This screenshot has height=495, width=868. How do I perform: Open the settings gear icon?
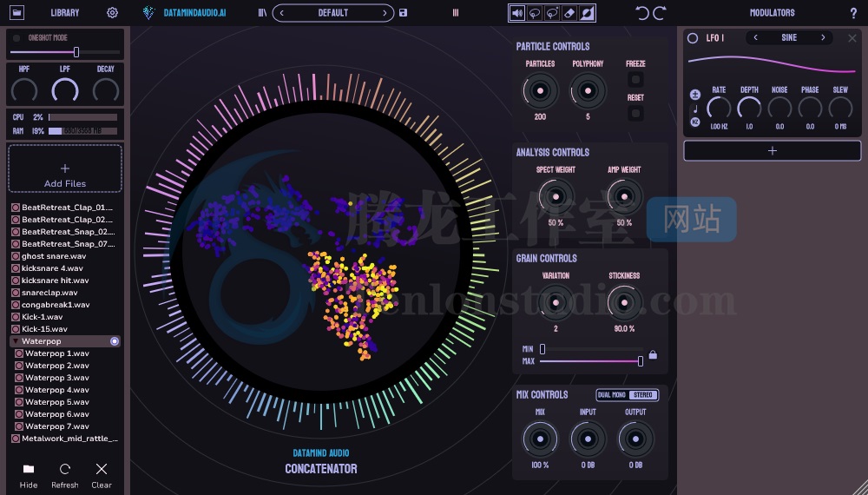tap(112, 13)
